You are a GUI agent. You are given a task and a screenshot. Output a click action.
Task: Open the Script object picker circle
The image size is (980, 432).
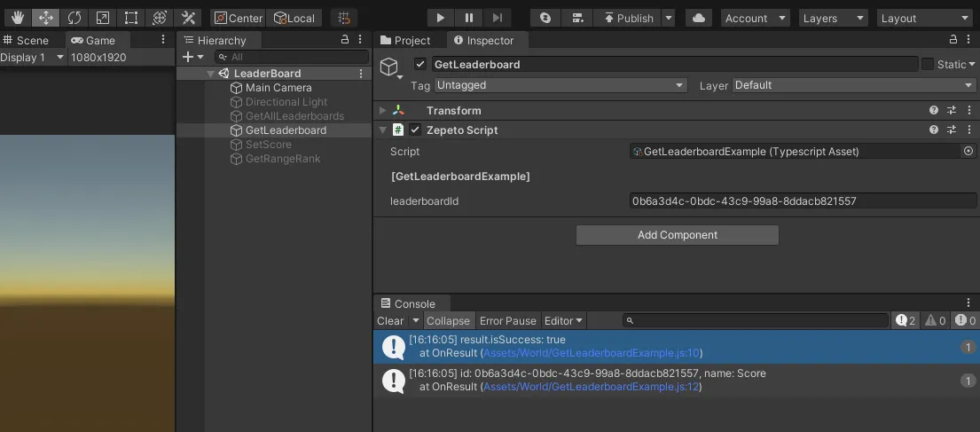[x=968, y=151]
